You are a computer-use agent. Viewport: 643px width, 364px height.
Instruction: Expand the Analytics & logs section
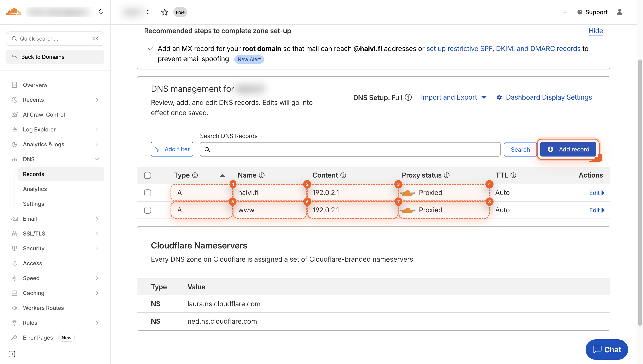pos(97,144)
